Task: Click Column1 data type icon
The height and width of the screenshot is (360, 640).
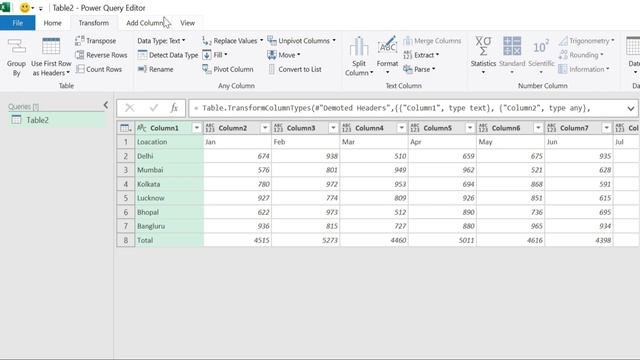Action: click(x=142, y=128)
